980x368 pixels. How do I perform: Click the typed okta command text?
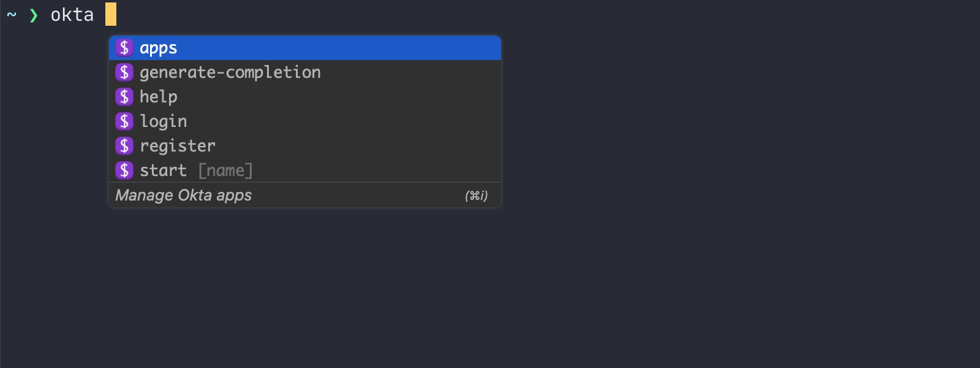72,15
